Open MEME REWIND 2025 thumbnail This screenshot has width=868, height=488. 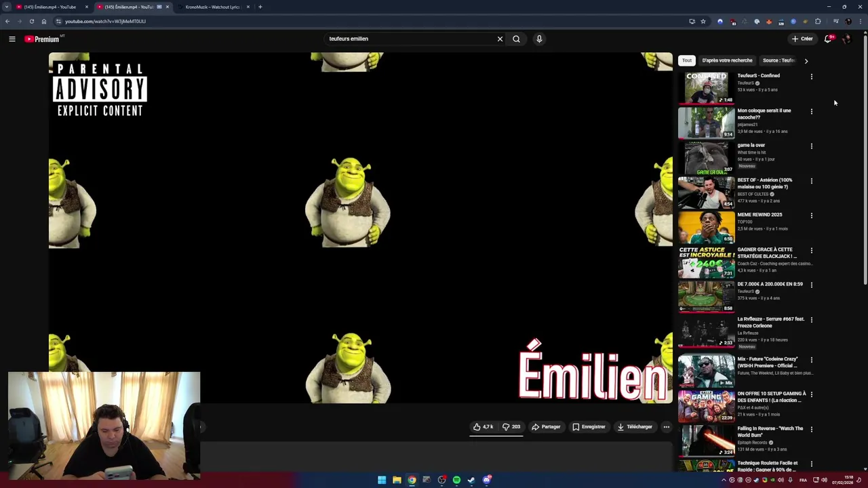pyautogui.click(x=706, y=227)
